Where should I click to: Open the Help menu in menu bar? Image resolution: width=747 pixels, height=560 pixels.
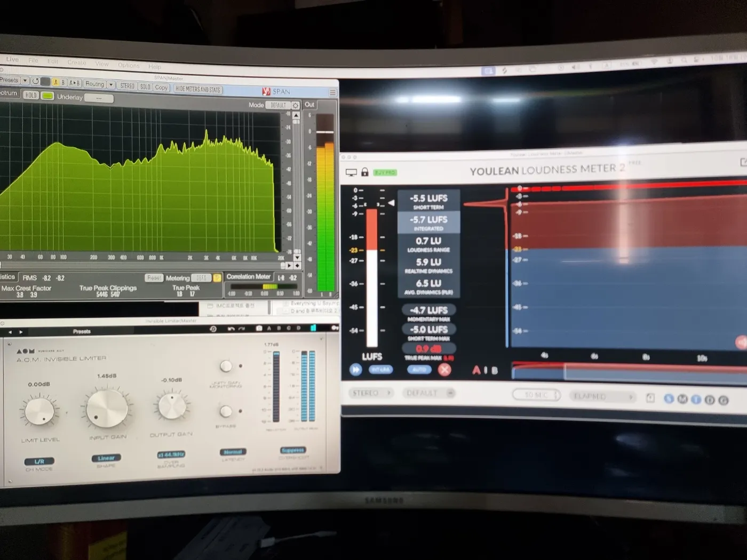click(155, 67)
